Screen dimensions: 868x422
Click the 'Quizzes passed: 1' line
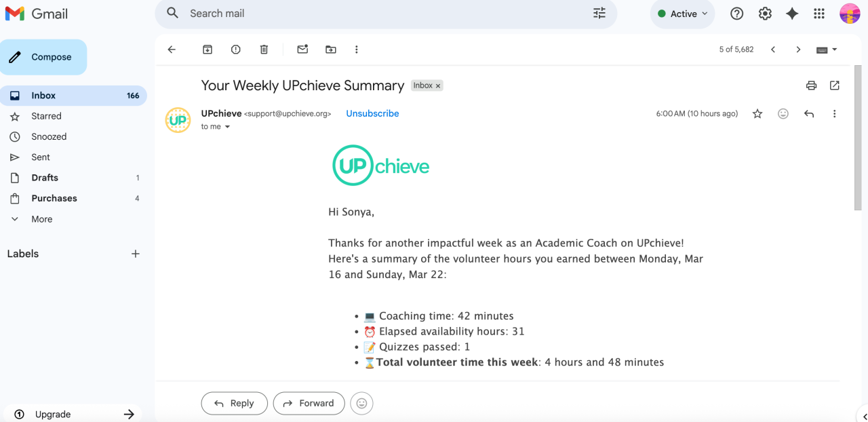(x=417, y=347)
